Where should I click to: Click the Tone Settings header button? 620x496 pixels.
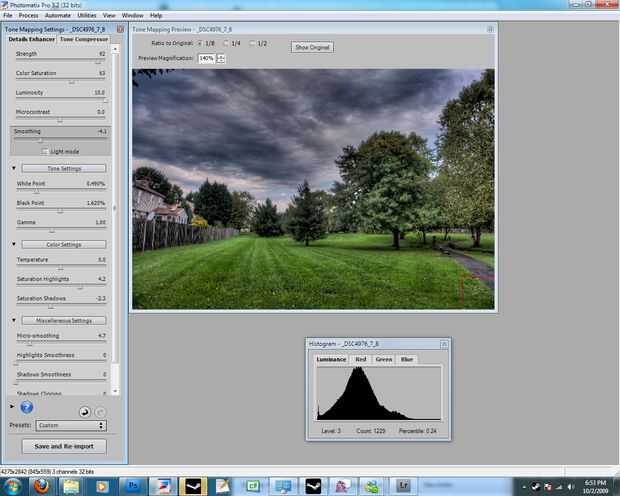point(64,168)
